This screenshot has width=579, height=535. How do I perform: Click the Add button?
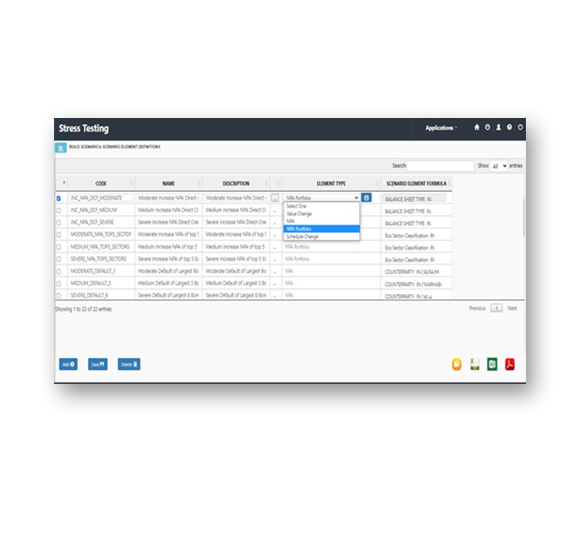pos(68,364)
